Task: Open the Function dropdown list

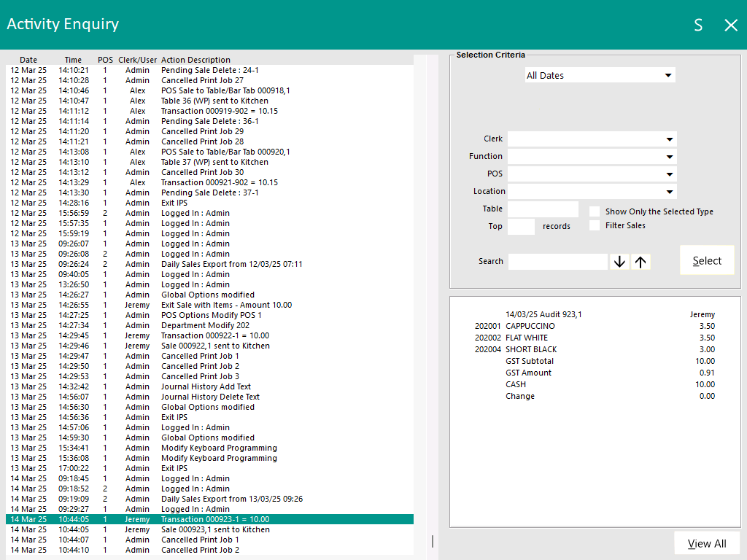Action: (592, 157)
